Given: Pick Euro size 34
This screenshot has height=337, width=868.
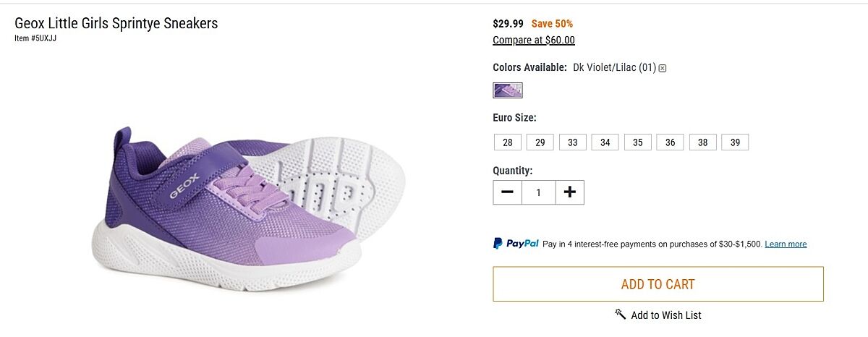Looking at the screenshot, I should [605, 142].
